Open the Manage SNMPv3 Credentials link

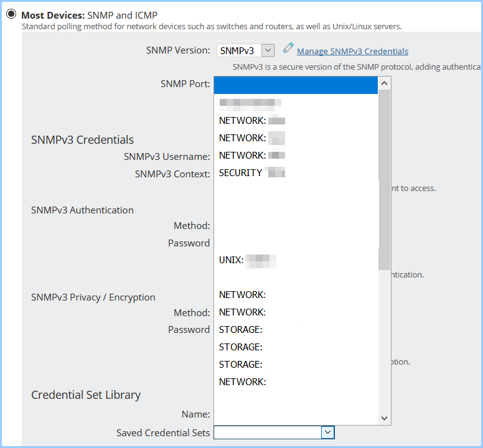(352, 51)
